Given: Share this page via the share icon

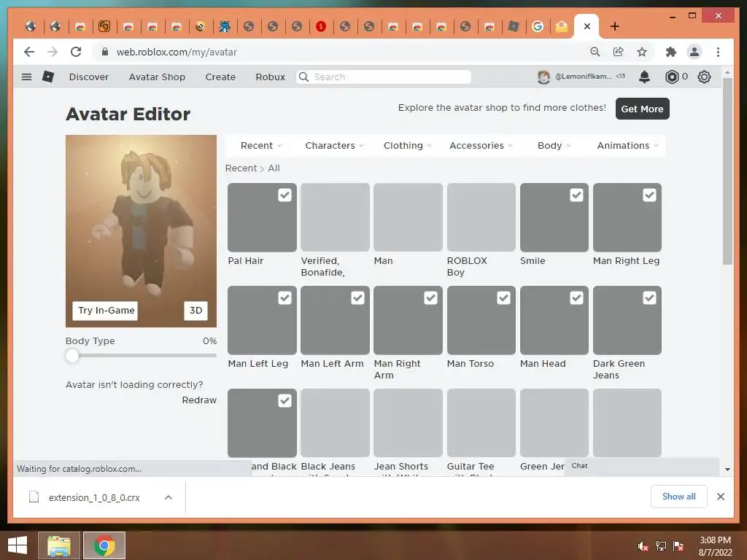Looking at the screenshot, I should [x=619, y=52].
